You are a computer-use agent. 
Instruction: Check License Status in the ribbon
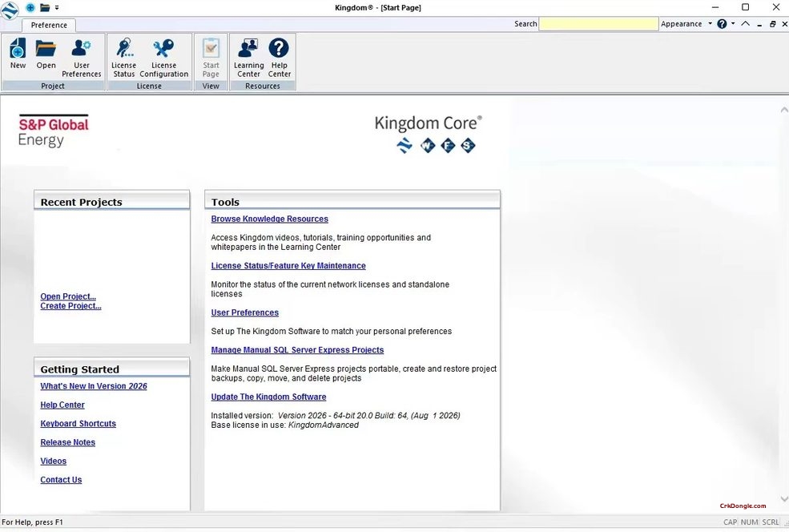coord(124,58)
